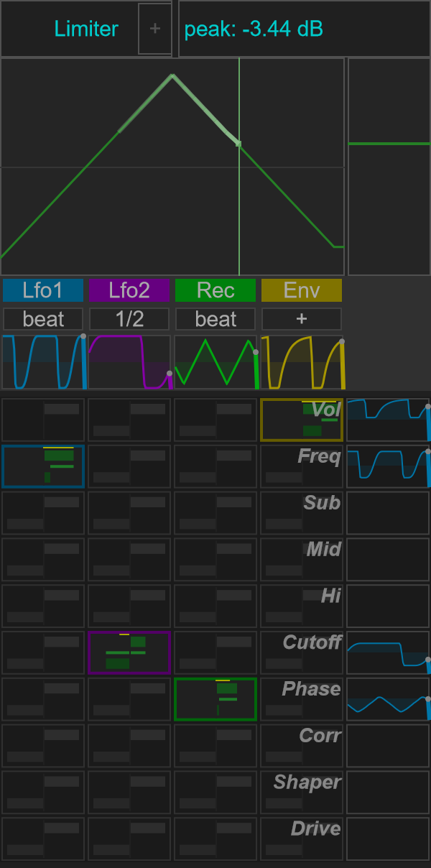
Task: Select the Lfo2 modulator tab
Action: (x=129, y=290)
